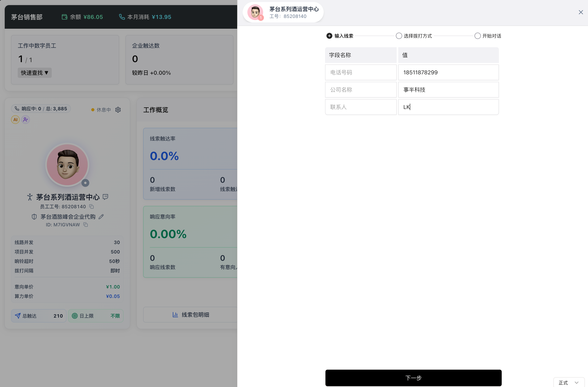The height and width of the screenshot is (387, 588).
Task: Click the 值 column header
Action: [x=448, y=55]
